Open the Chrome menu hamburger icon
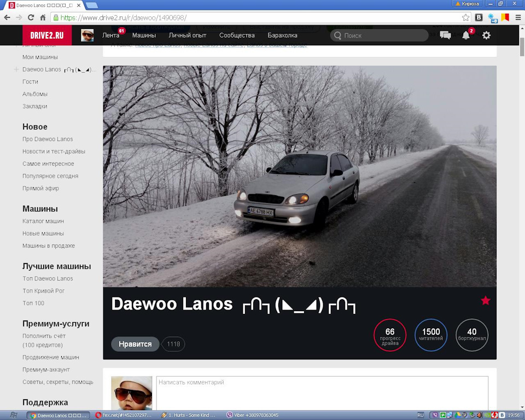 [x=518, y=17]
